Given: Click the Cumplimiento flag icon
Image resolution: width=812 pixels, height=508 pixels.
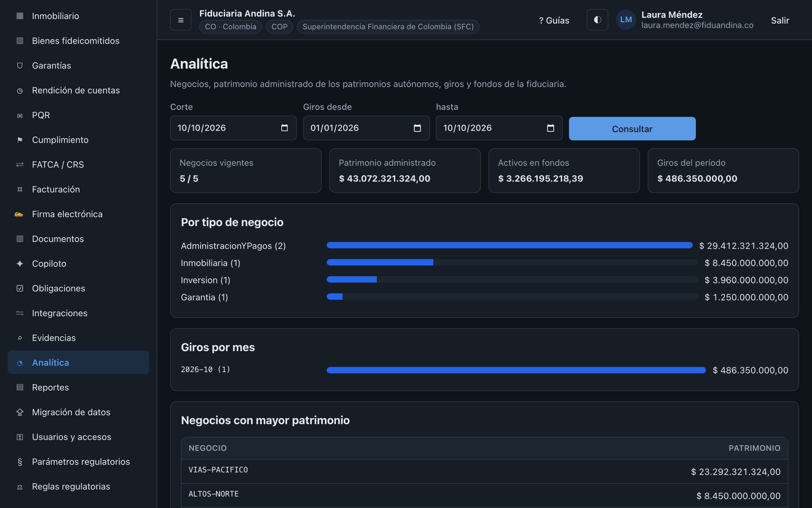Looking at the screenshot, I should click(x=20, y=140).
